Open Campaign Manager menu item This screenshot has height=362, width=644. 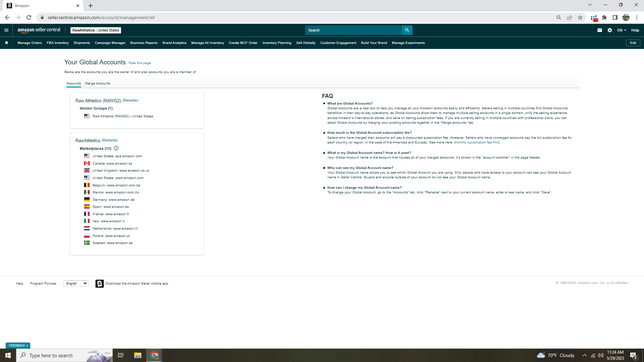pos(110,43)
